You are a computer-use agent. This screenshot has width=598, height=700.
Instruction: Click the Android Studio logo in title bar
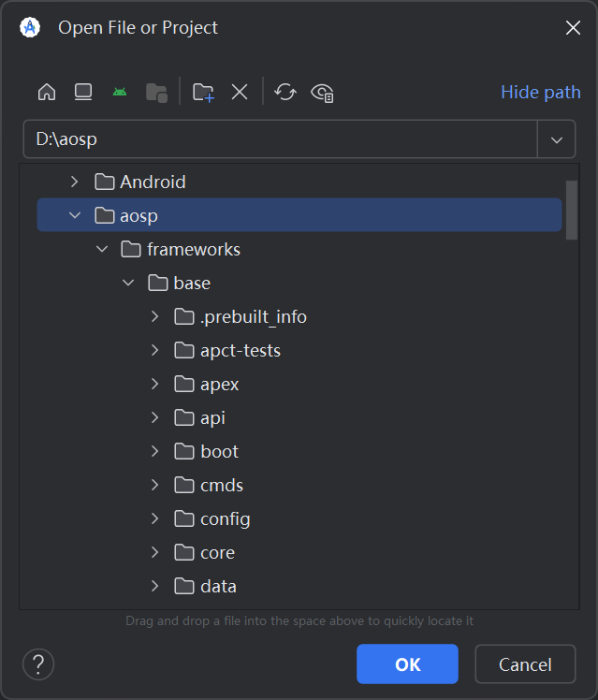[x=30, y=28]
